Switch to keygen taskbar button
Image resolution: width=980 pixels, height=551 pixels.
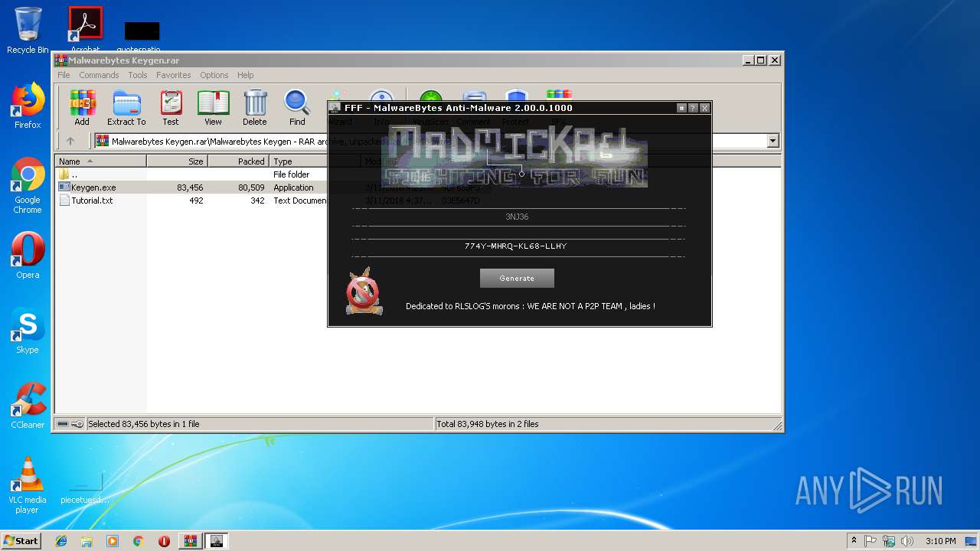coord(217,541)
